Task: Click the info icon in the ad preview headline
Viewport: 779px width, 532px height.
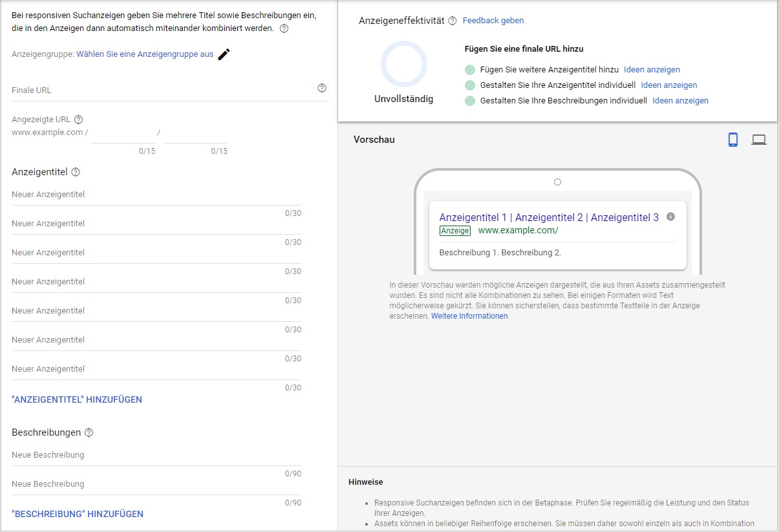Action: point(670,217)
